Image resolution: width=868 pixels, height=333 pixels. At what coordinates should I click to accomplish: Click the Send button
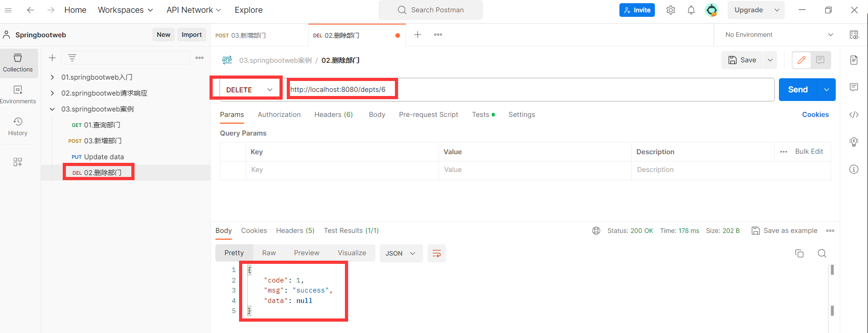click(798, 90)
